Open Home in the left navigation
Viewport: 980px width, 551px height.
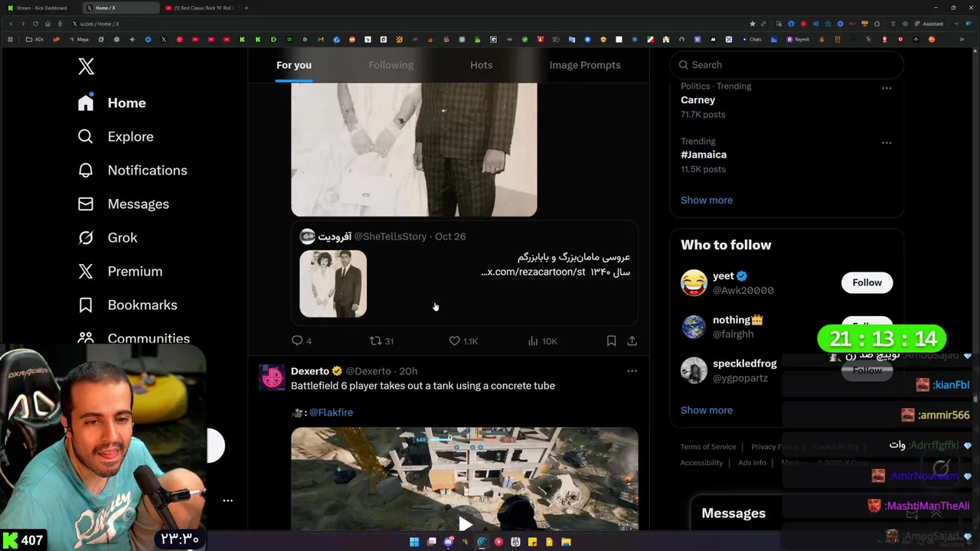coord(112,103)
